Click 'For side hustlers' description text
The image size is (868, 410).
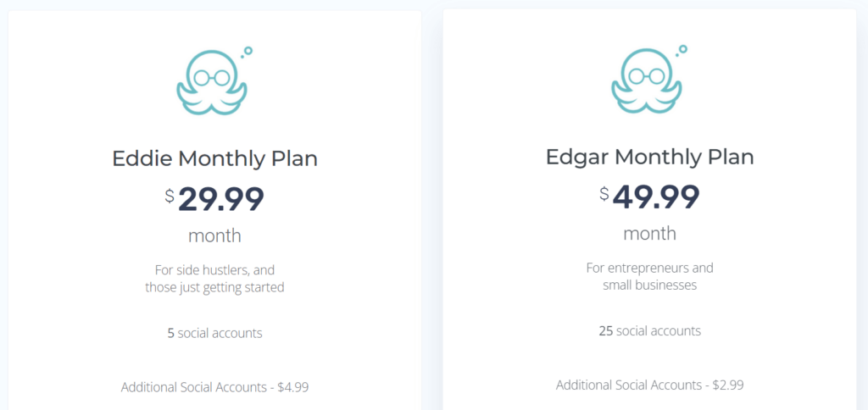point(214,270)
